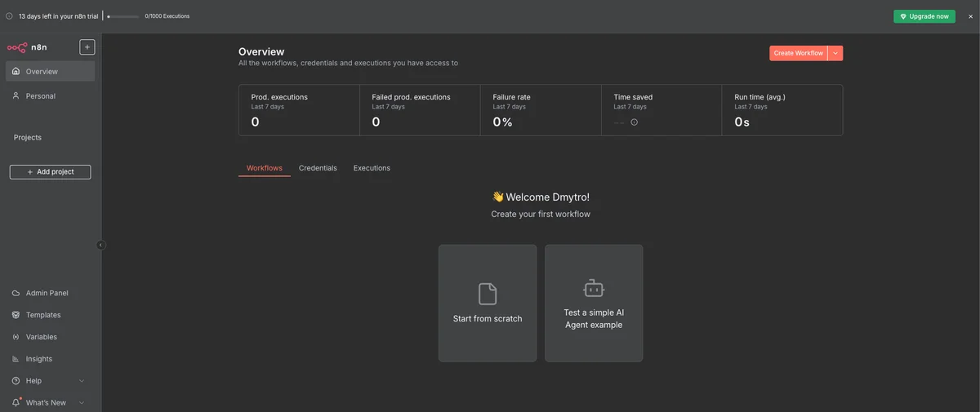
Task: Open the Help menu
Action: [50, 381]
